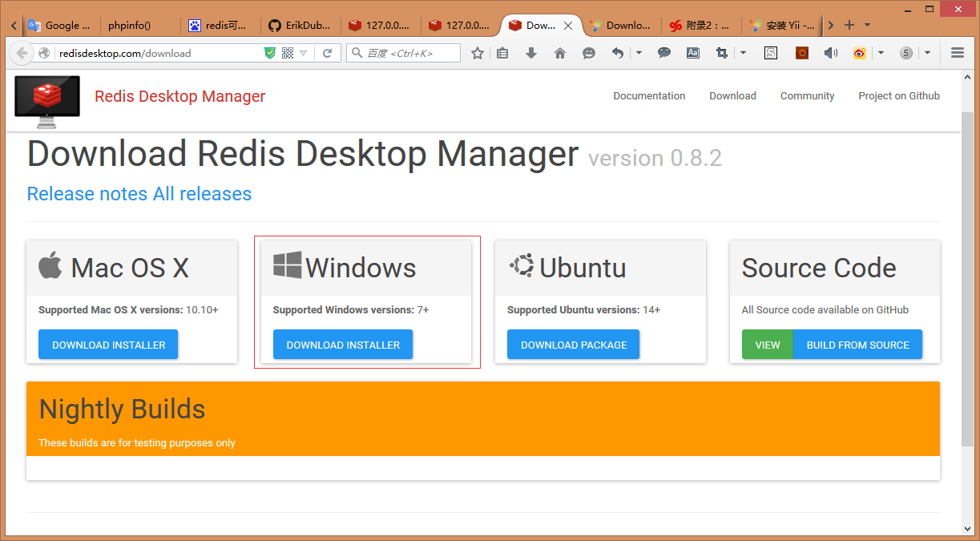This screenshot has height=541, width=980.
Task: Download the Mac OS X installer
Action: pos(108,345)
